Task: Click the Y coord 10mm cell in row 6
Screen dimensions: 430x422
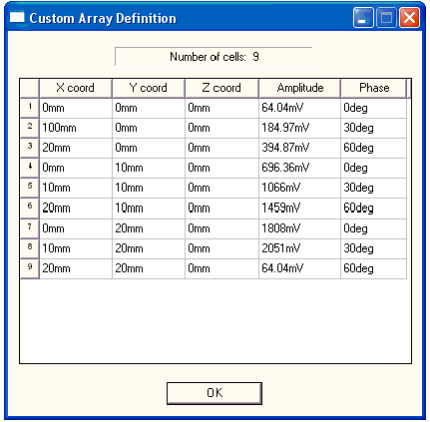Action: (149, 208)
